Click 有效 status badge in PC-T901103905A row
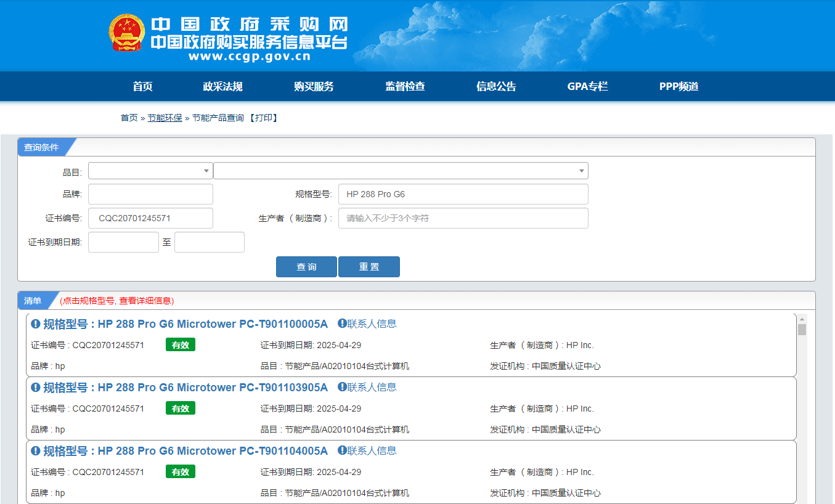Viewport: 835px width, 504px height. click(181, 408)
